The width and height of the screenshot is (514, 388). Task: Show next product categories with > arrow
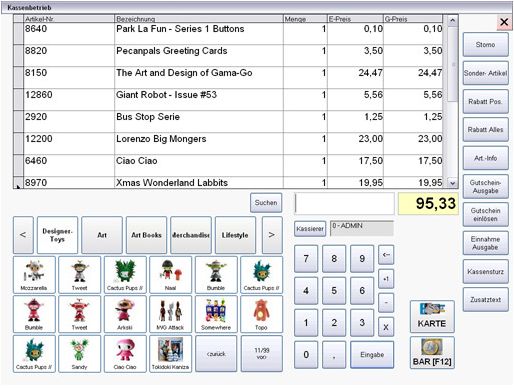272,235
